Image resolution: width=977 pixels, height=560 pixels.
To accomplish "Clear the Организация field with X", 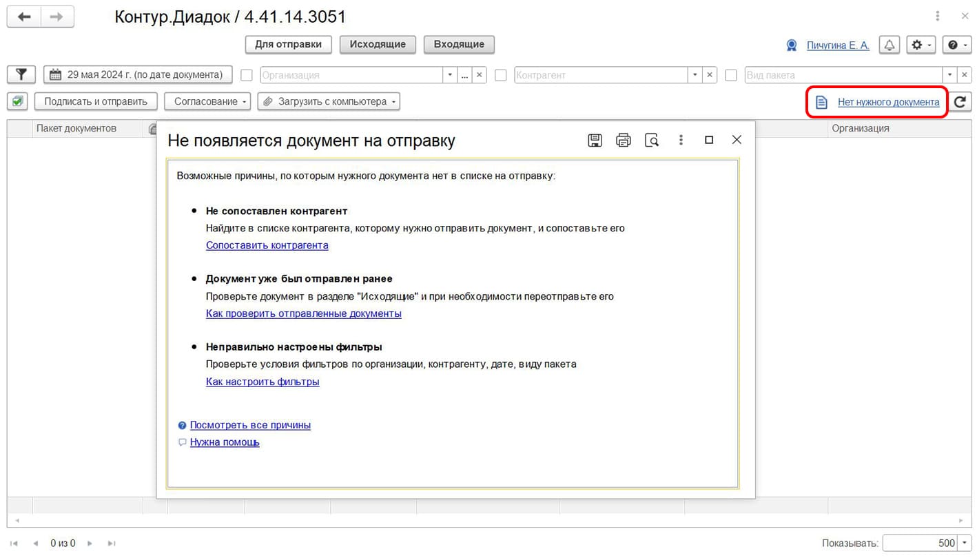I will point(480,75).
